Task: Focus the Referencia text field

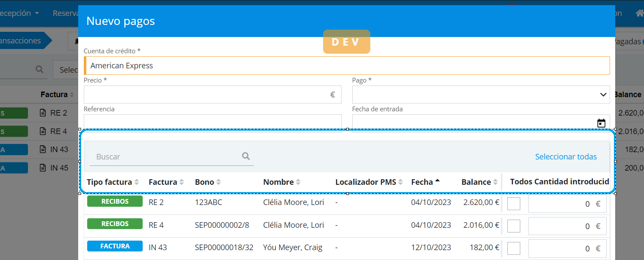Action: 212,122
